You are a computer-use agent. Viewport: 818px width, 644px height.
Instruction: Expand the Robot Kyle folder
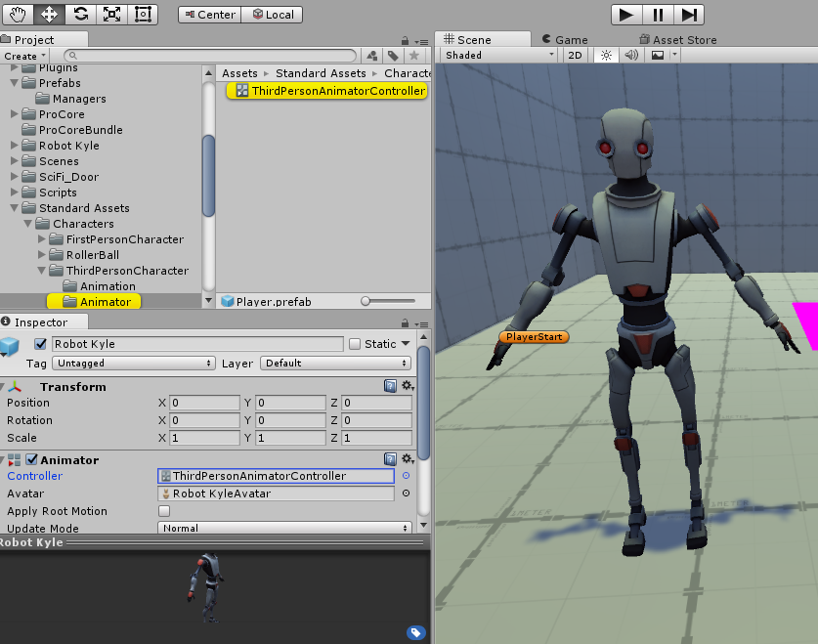point(14,145)
